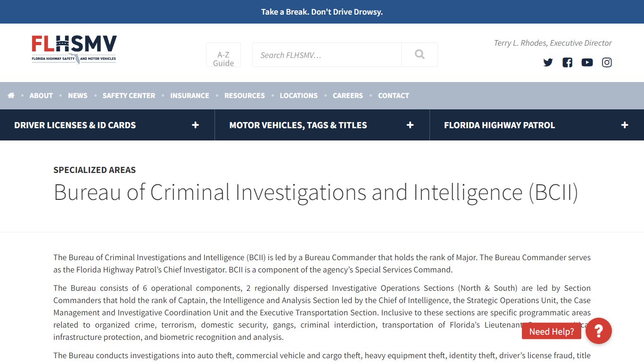Screen dimensions: 644x362
Task: Click Driver Licenses & ID Cards label
Action: click(x=75, y=125)
